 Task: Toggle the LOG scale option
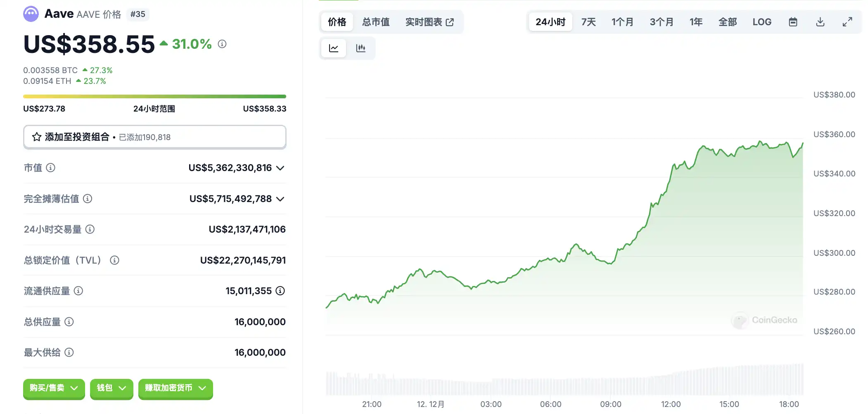click(761, 22)
